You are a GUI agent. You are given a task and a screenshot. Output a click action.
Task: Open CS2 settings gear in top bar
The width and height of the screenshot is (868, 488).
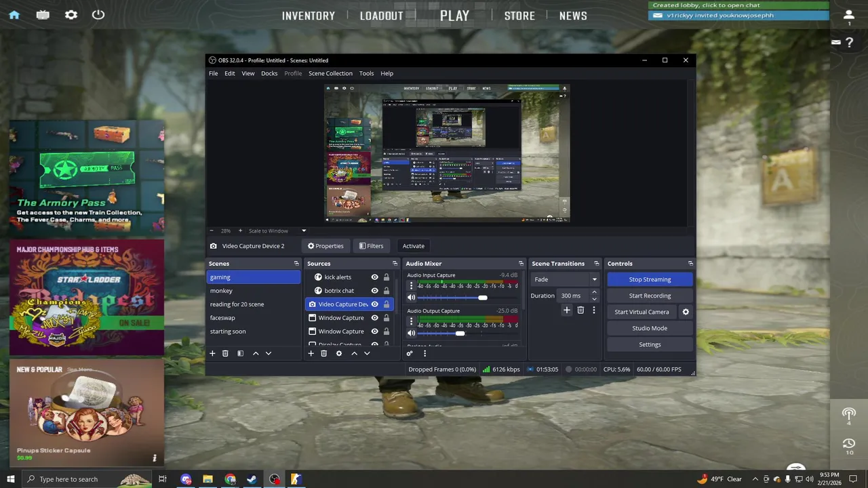[x=71, y=15]
